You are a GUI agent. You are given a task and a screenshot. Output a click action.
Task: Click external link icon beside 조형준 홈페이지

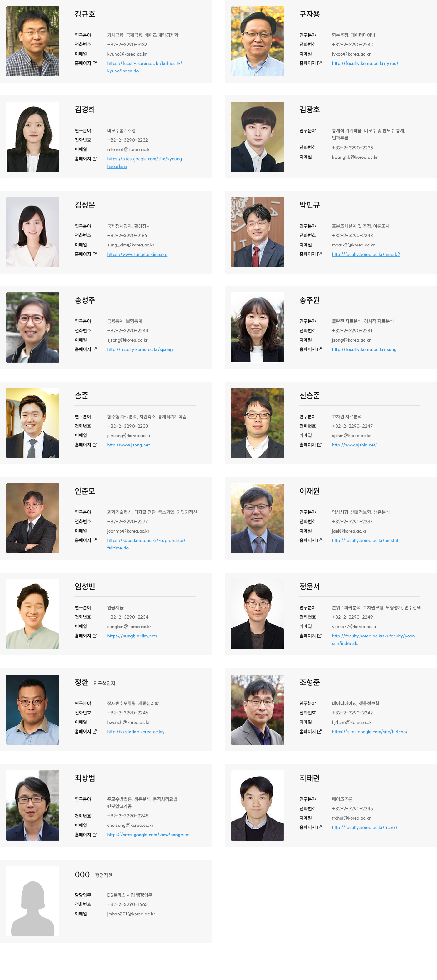[x=319, y=732]
